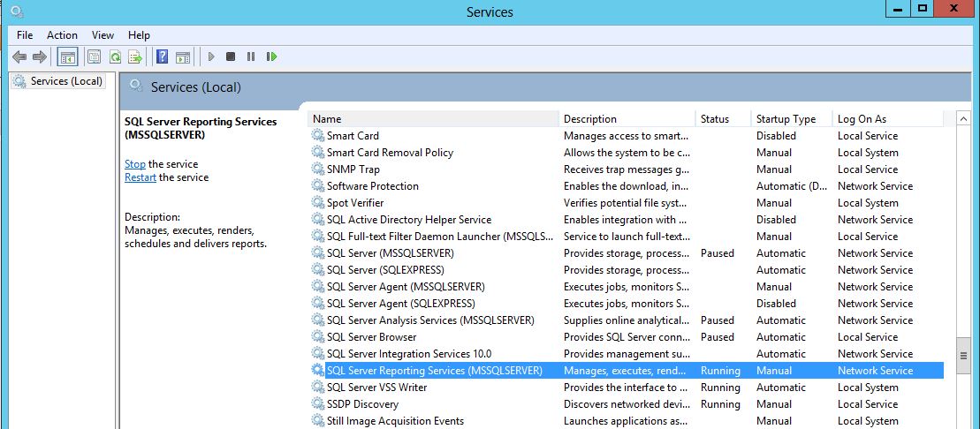Click gear icon beside SQL Server VSS Writer
Viewport: 980px width, 429px height.
coord(318,388)
